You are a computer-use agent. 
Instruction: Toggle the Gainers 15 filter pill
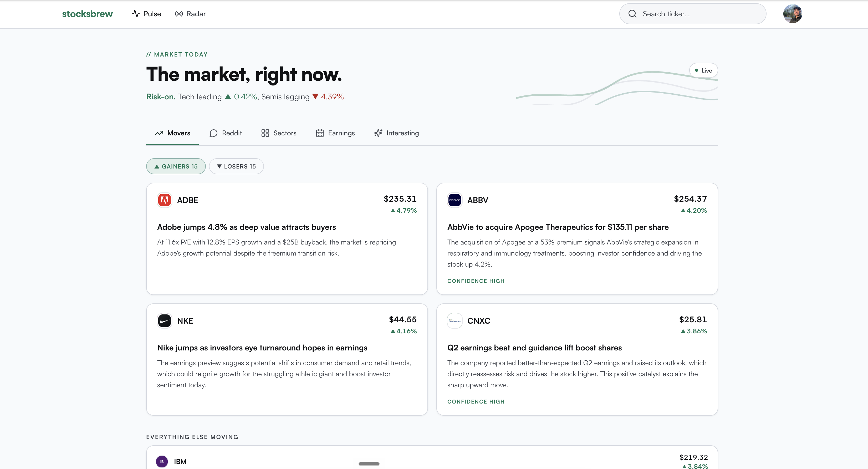click(176, 166)
